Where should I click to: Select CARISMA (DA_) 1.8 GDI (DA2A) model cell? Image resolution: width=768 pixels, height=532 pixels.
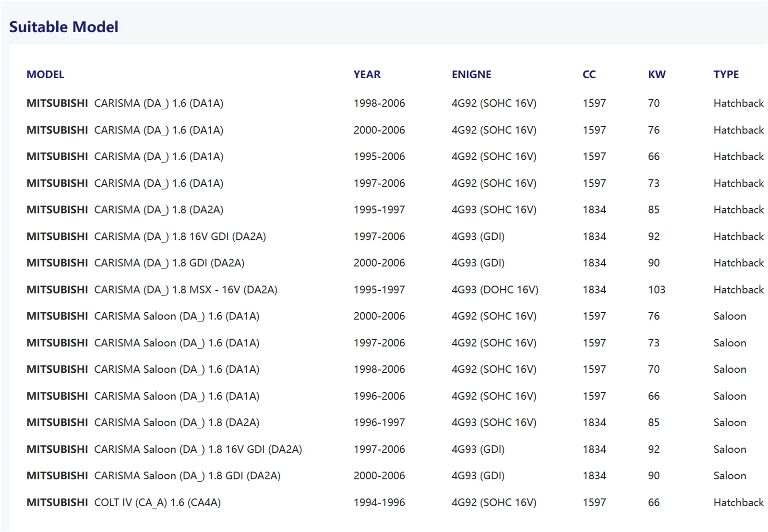[x=169, y=263]
